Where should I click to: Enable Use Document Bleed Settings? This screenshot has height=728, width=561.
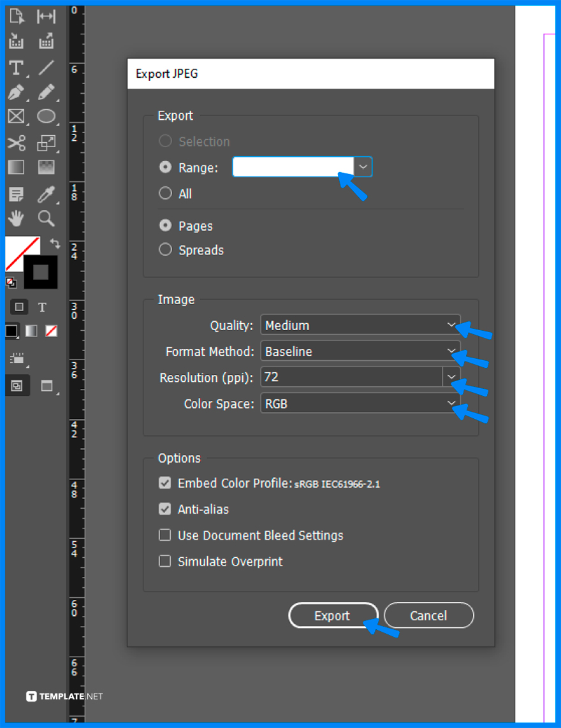[164, 535]
